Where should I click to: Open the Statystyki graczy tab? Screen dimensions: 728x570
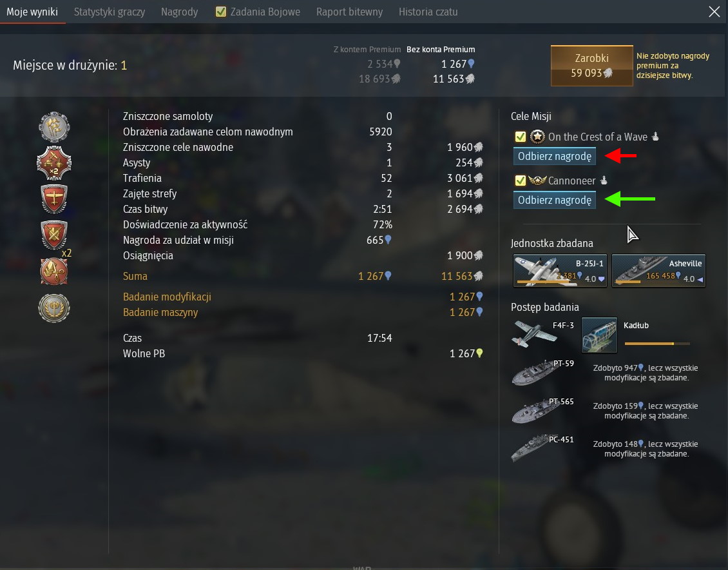(110, 12)
